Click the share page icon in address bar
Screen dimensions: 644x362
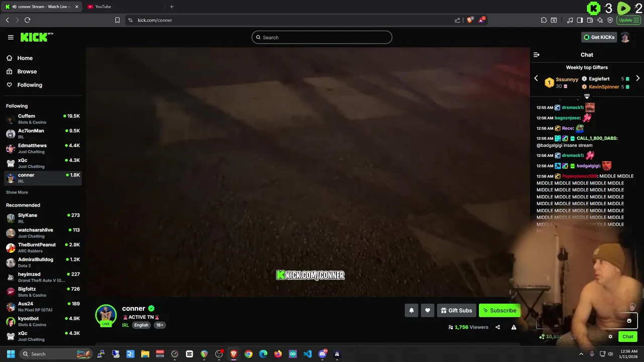457,20
